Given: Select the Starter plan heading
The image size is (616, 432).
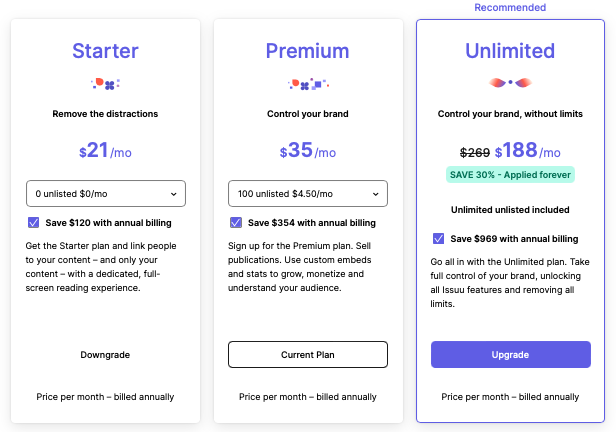Looking at the screenshot, I should coord(105,51).
